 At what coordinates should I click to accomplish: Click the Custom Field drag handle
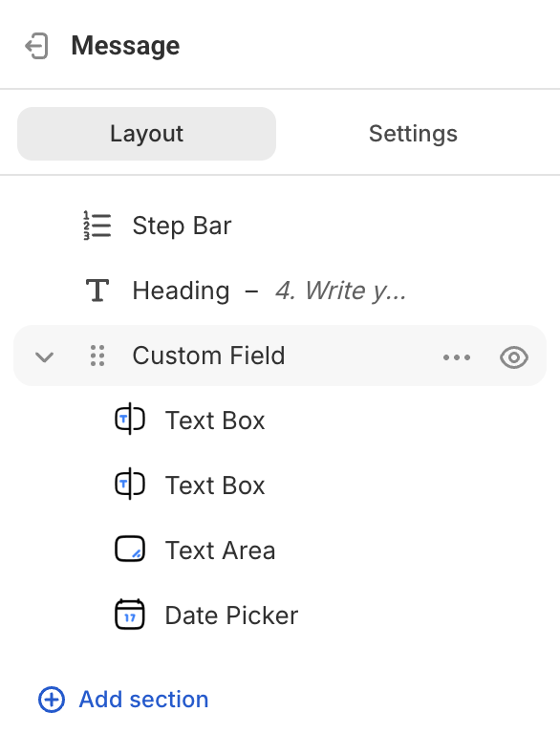(97, 356)
